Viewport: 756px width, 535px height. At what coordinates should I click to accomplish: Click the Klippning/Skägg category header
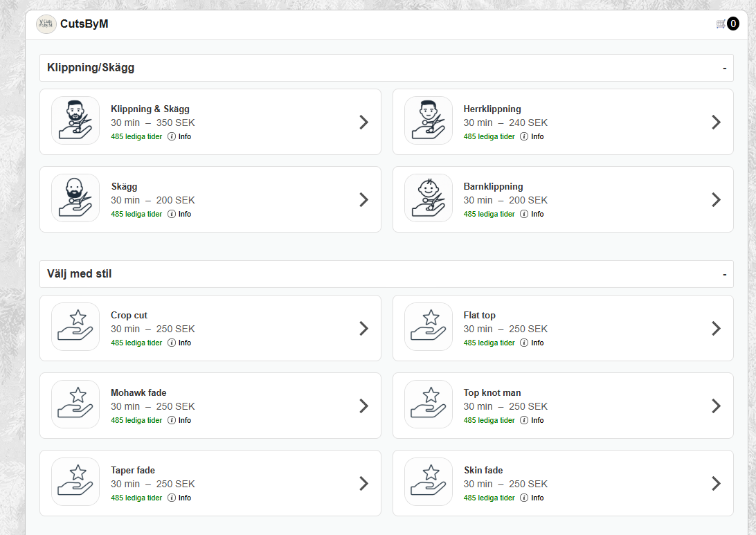click(91, 68)
